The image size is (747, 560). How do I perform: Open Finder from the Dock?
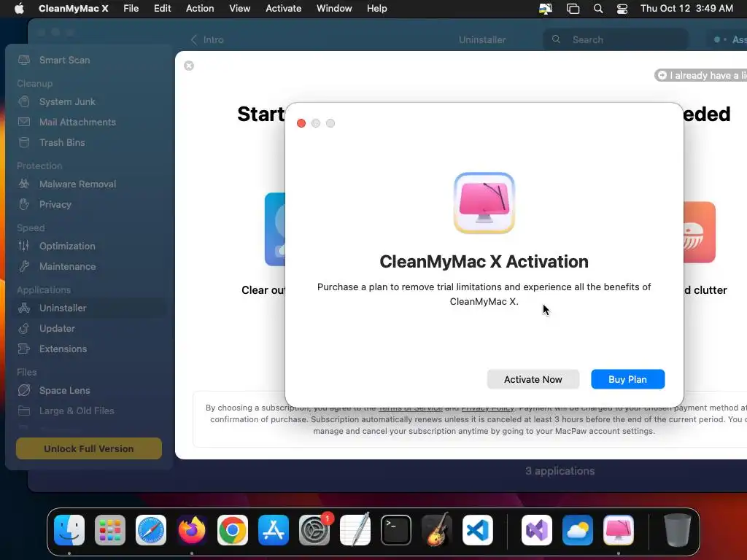[69, 530]
